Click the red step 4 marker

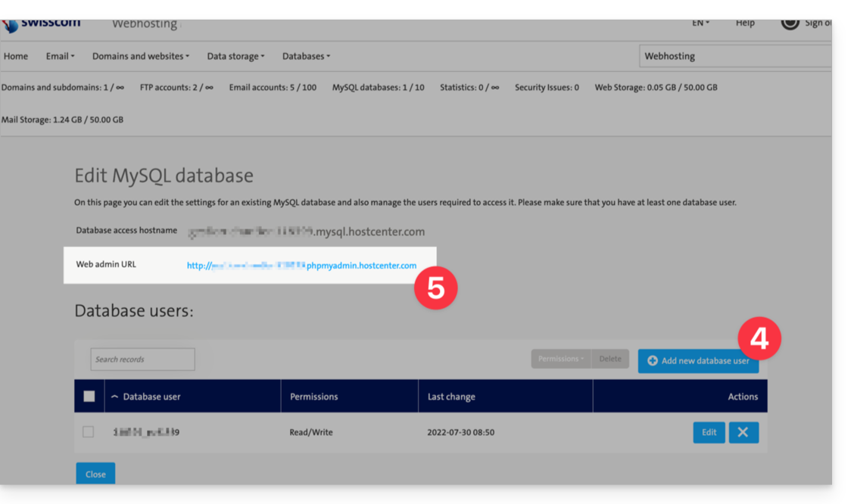[759, 338]
